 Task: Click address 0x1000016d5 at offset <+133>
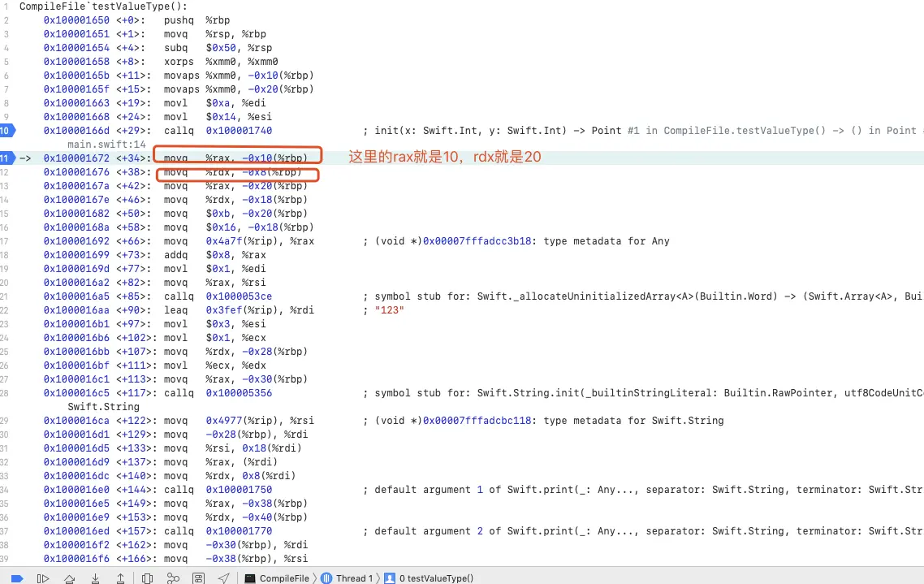click(76, 448)
